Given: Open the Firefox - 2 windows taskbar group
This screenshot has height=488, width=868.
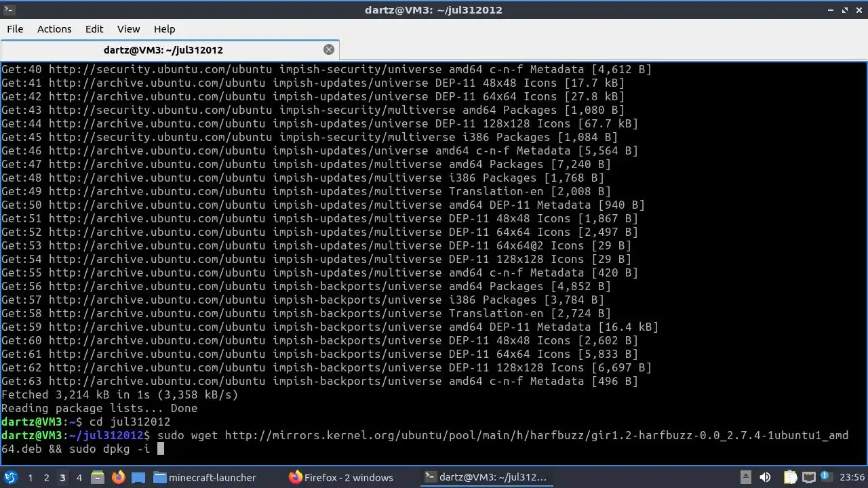Looking at the screenshot, I should [341, 477].
